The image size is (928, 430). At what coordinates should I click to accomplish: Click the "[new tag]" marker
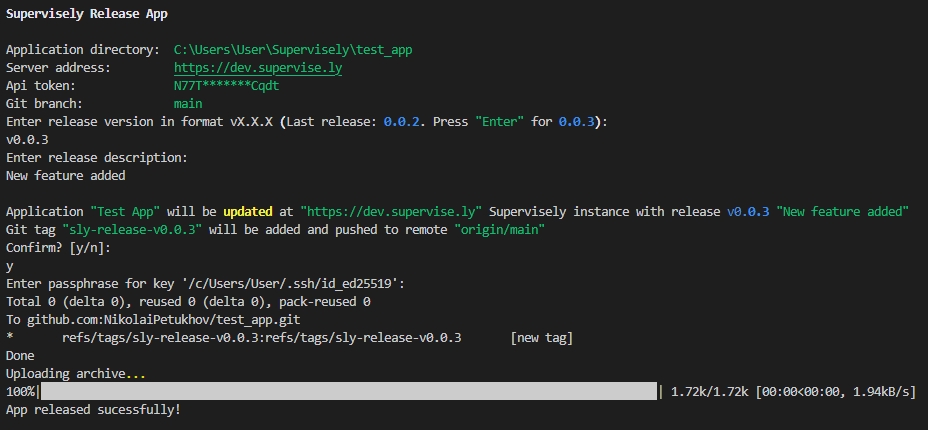(x=541, y=338)
